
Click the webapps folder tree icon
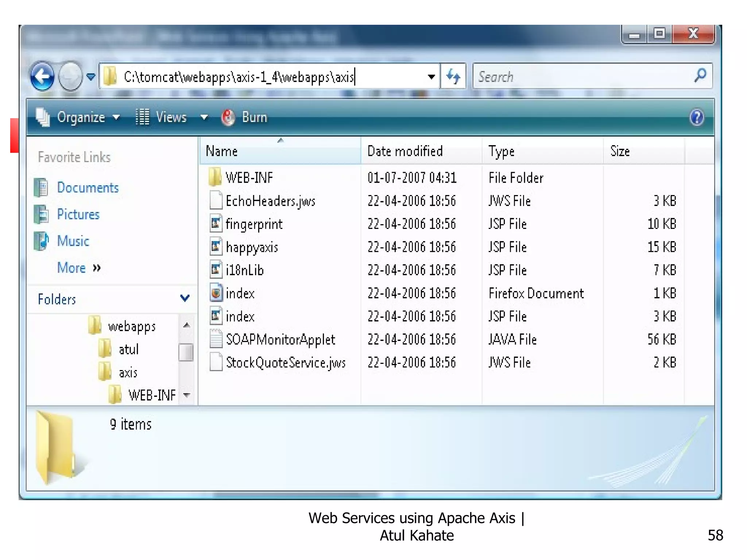click(x=95, y=325)
